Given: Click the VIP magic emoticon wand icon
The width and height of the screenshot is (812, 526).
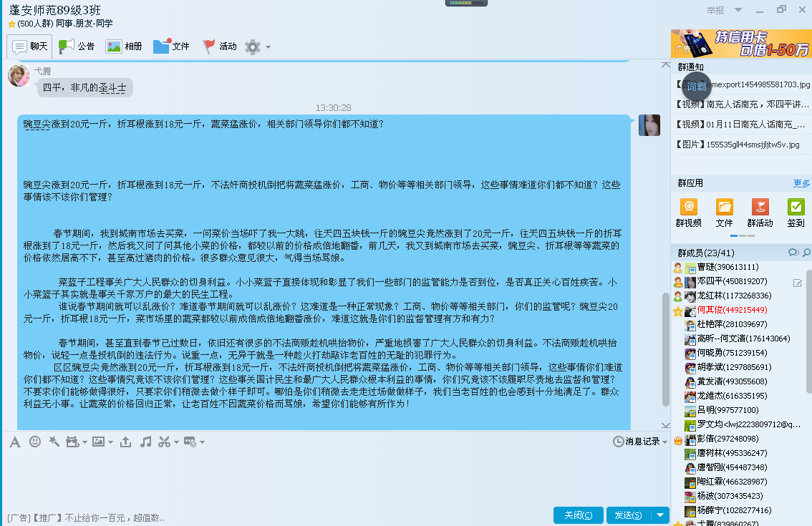Looking at the screenshot, I should pos(54,442).
